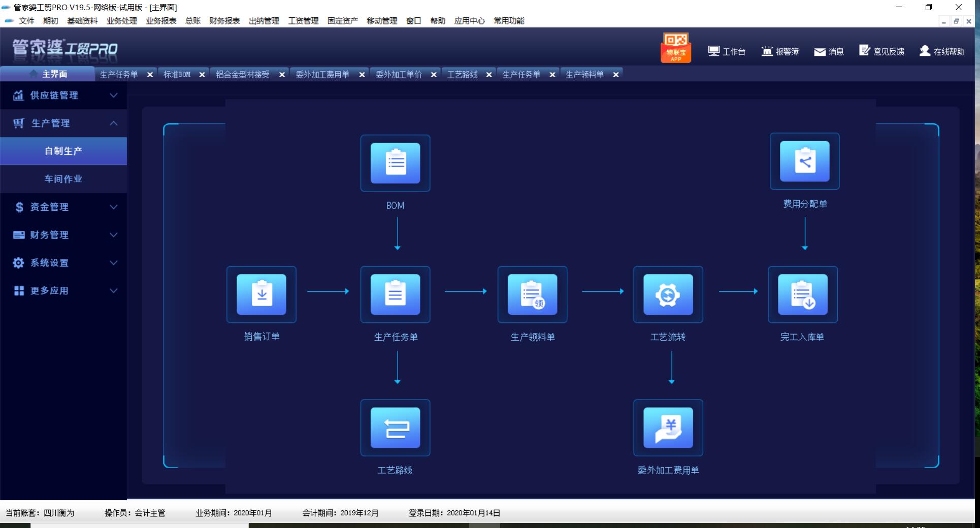Open the 业务处理 menu
This screenshot has width=980, height=528.
pos(122,21)
